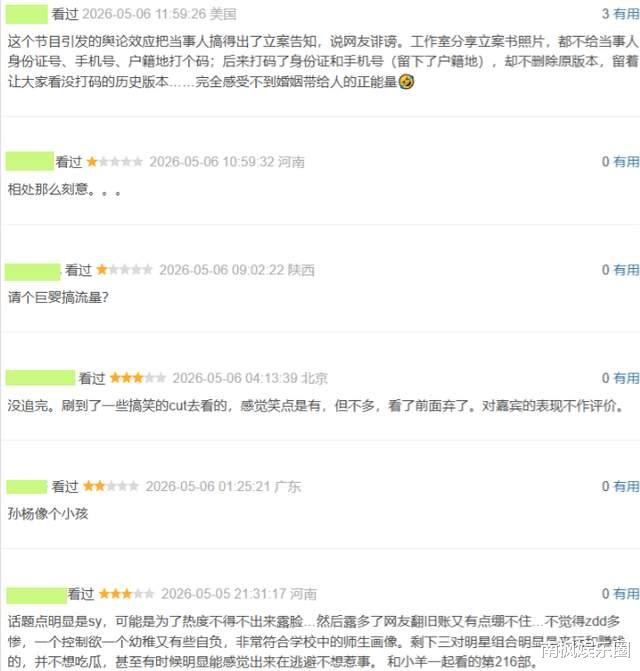Click the one-star rating on the 陕西 review
Viewport: 640px width, 671px height.
(x=124, y=270)
